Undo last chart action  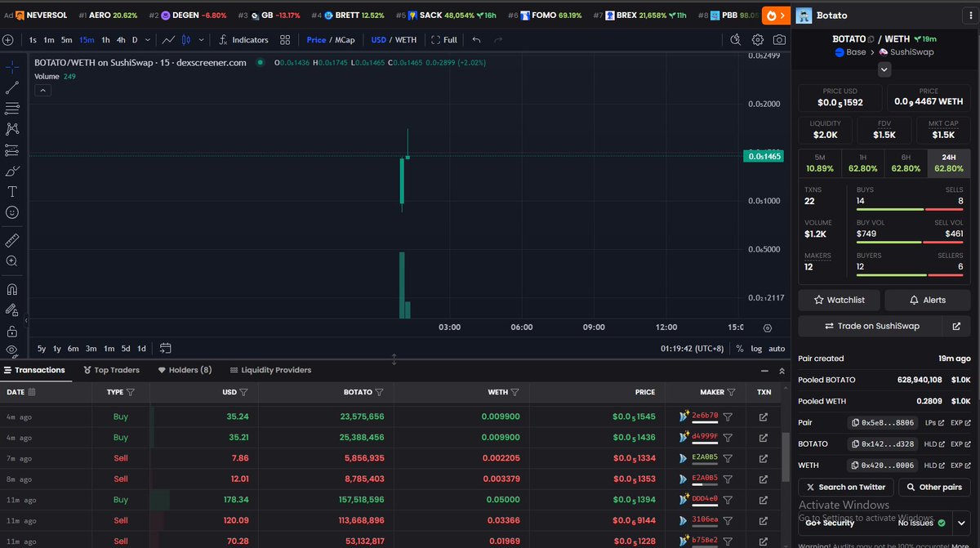[476, 39]
